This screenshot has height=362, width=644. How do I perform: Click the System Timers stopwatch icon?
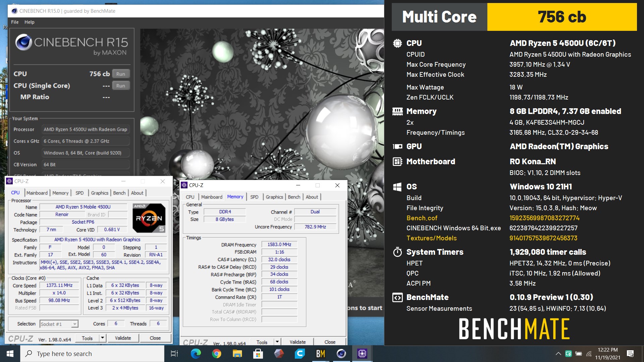tap(397, 252)
